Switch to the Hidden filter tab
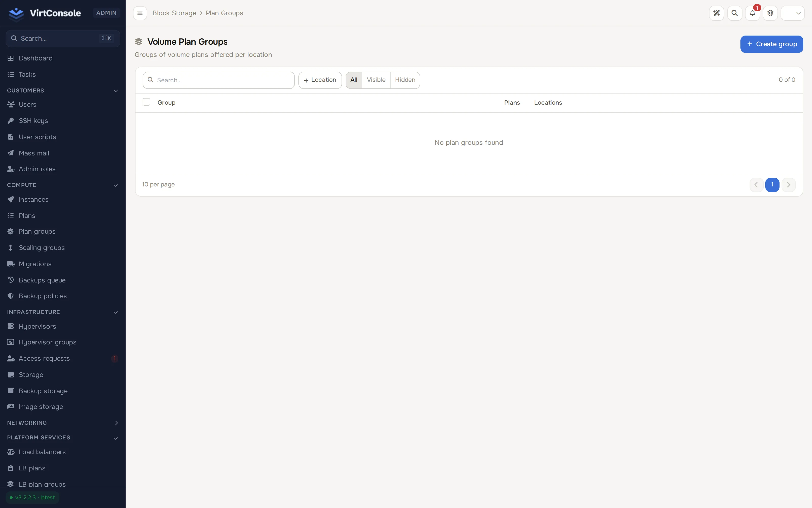 pos(405,80)
